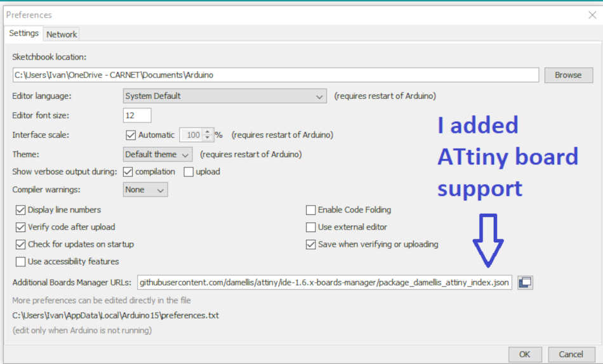Click the Additional Boards Manager URLs field

click(x=324, y=283)
